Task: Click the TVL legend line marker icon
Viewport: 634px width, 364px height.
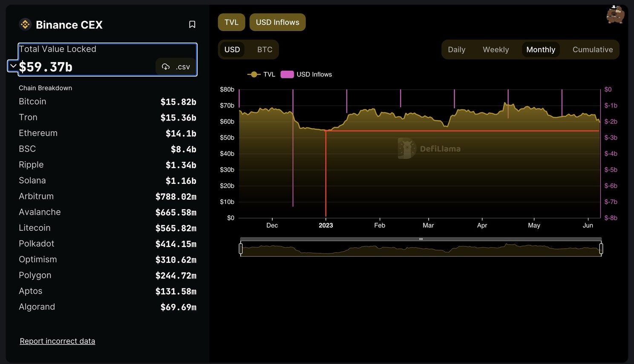Action: (254, 75)
